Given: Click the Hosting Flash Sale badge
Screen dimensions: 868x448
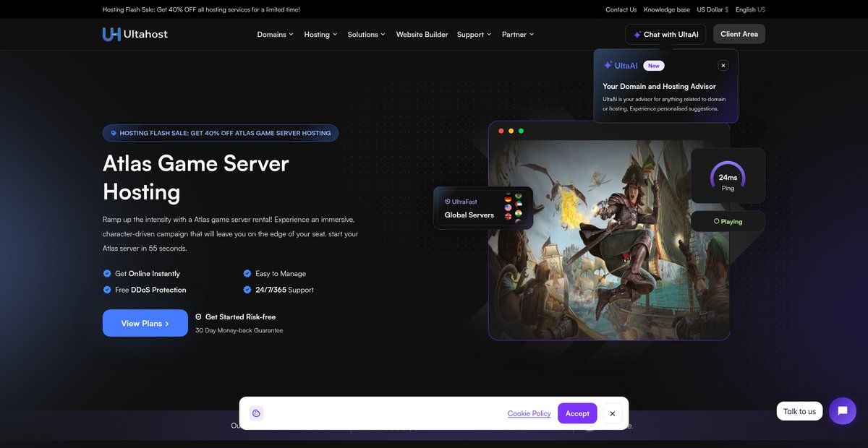Looking at the screenshot, I should point(221,133).
